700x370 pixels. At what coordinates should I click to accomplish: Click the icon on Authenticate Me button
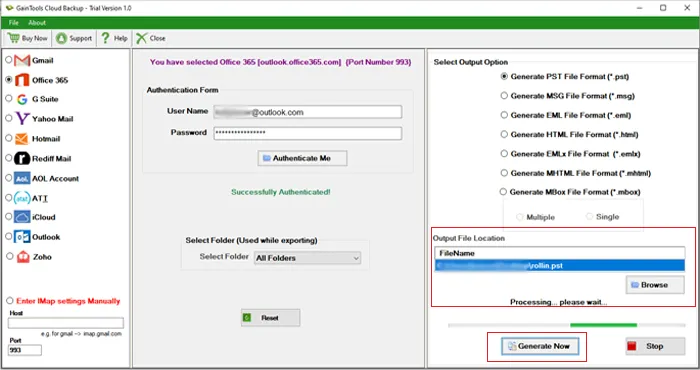pos(267,158)
